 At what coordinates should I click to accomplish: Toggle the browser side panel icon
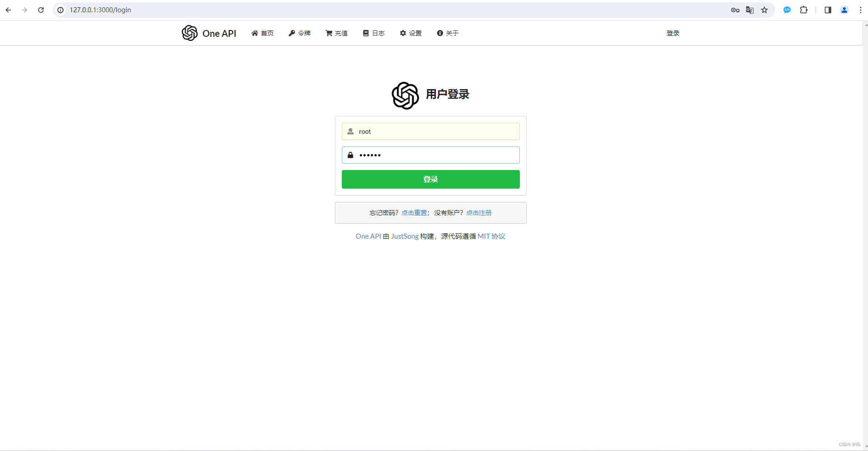point(828,10)
